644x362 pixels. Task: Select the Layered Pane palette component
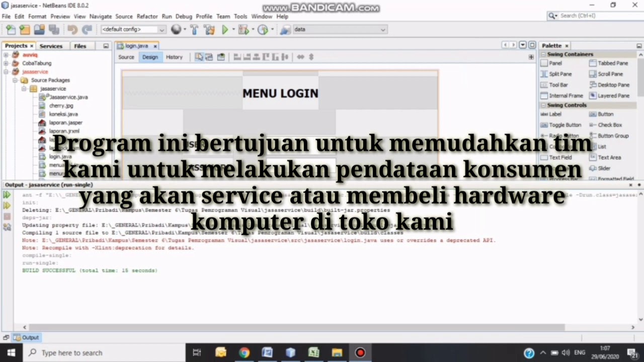click(x=609, y=96)
